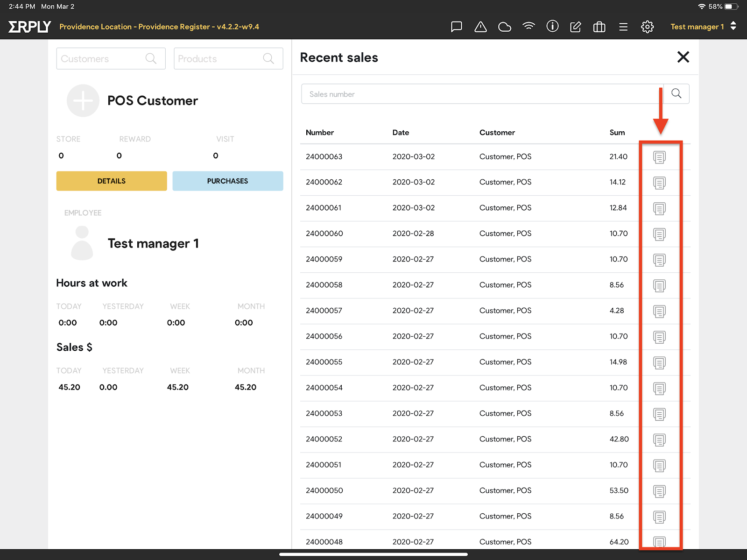747x560 pixels.
Task: Open the info circle icon
Action: [552, 26]
